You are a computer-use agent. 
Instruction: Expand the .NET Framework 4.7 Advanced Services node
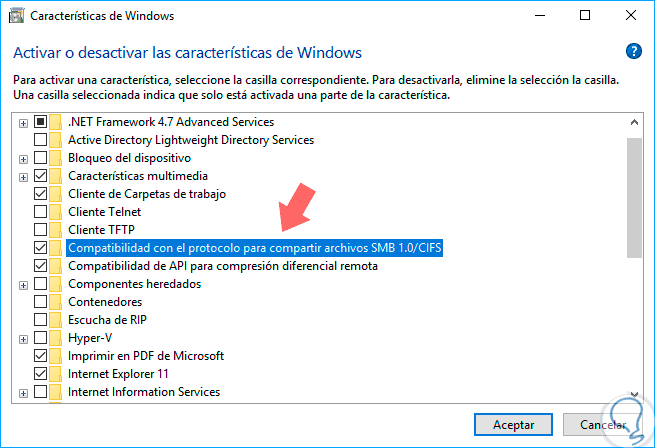[x=23, y=122]
